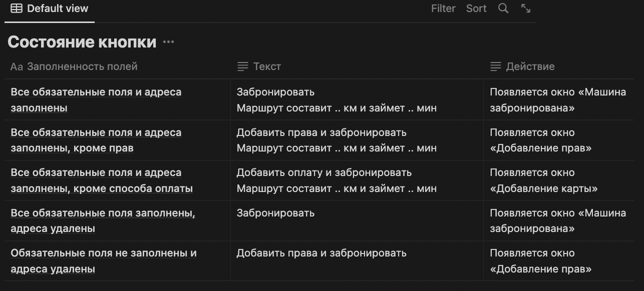The image size is (644, 291).
Task: Open the Текст column header dropdown
Action: (x=268, y=66)
